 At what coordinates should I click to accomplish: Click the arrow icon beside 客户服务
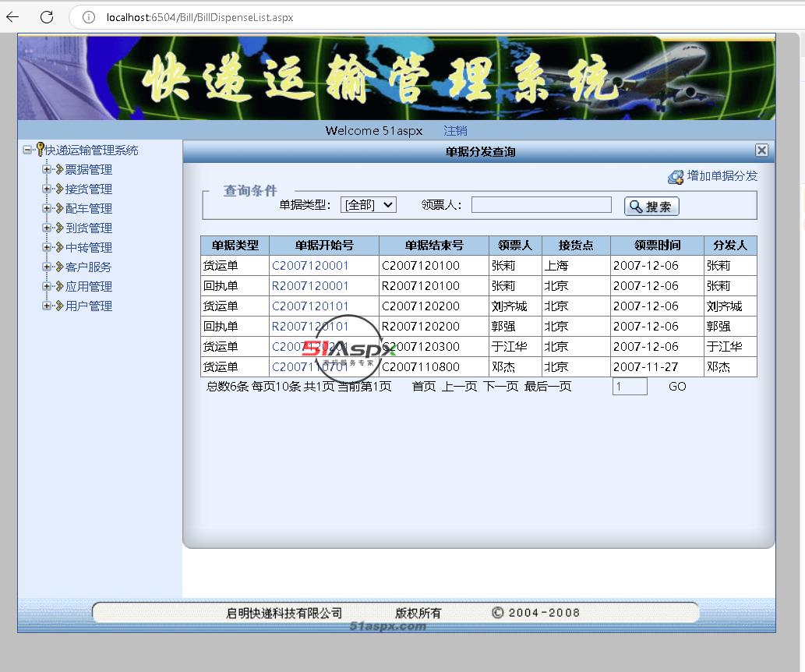58,267
